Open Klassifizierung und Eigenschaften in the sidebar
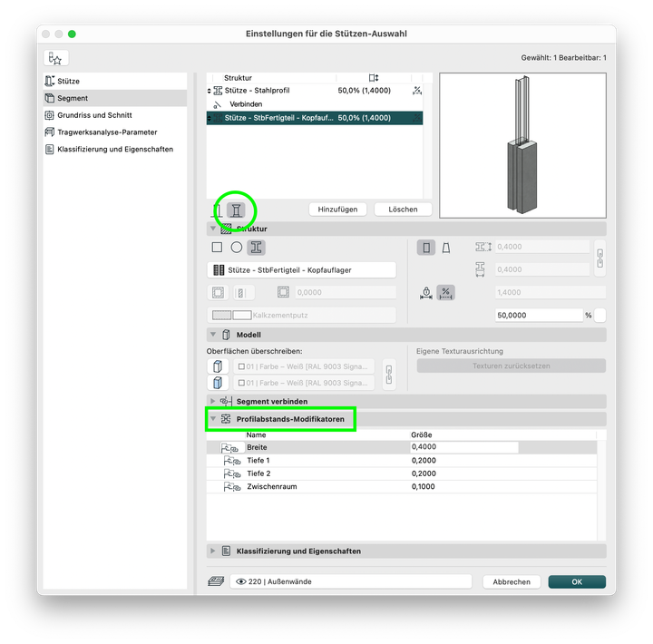 click(115, 149)
